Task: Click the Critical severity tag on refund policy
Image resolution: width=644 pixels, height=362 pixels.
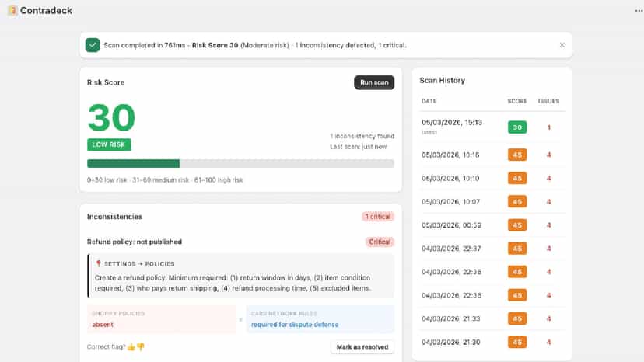Action: tap(380, 242)
